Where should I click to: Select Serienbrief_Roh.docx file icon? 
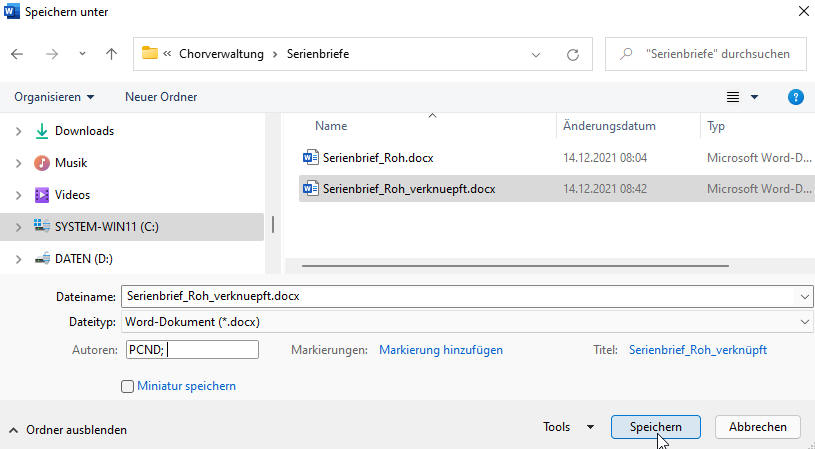pyautogui.click(x=310, y=157)
